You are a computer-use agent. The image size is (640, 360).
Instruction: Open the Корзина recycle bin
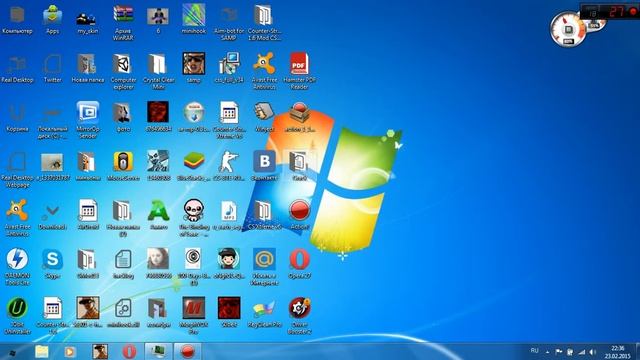tap(17, 118)
